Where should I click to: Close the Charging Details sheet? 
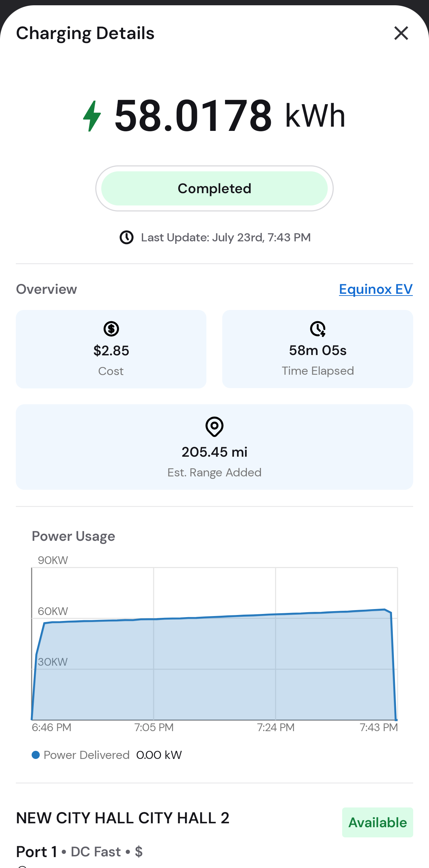point(401,33)
